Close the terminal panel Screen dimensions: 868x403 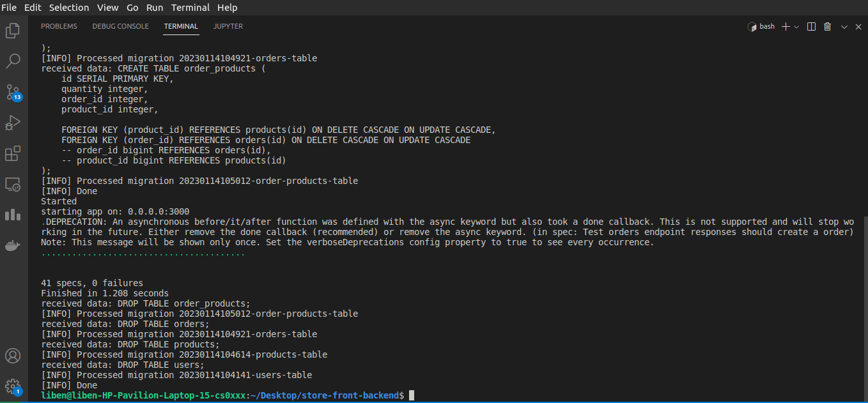pyautogui.click(x=857, y=27)
